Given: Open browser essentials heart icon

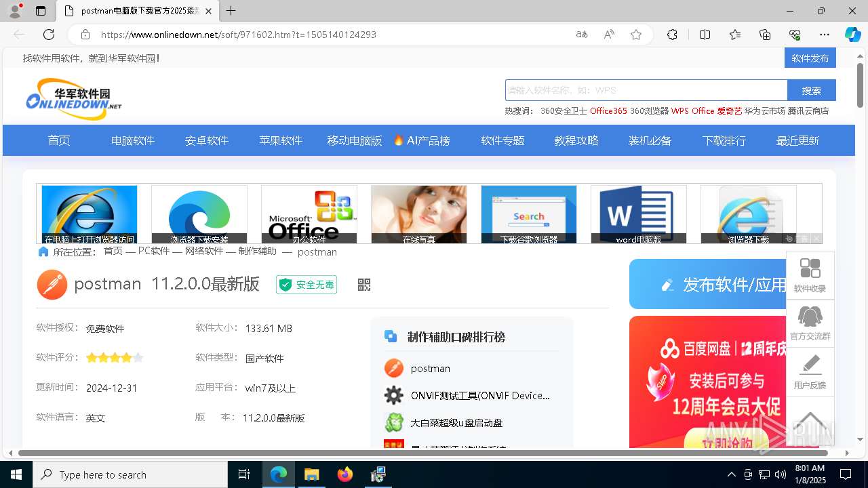Looking at the screenshot, I should (x=795, y=35).
